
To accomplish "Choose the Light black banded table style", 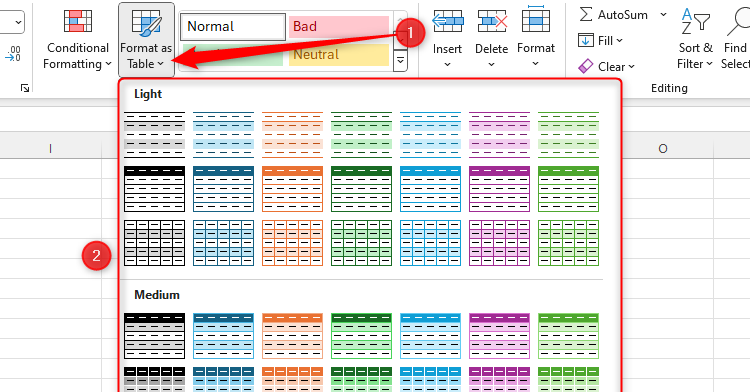I will pos(154,135).
